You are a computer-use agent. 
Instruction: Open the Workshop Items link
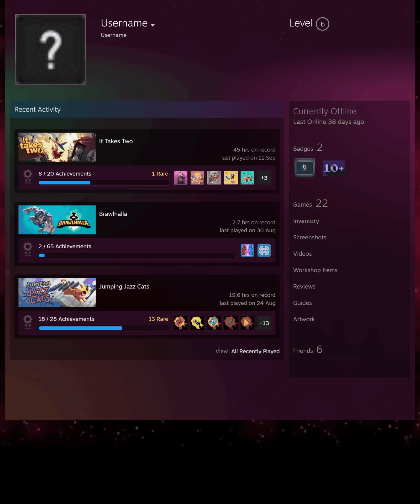coord(315,270)
